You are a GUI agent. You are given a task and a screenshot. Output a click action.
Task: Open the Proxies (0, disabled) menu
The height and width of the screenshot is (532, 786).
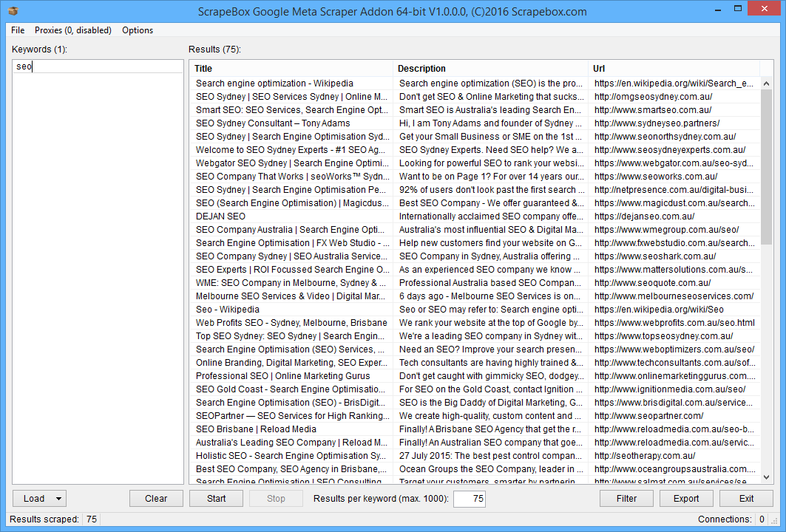73,30
